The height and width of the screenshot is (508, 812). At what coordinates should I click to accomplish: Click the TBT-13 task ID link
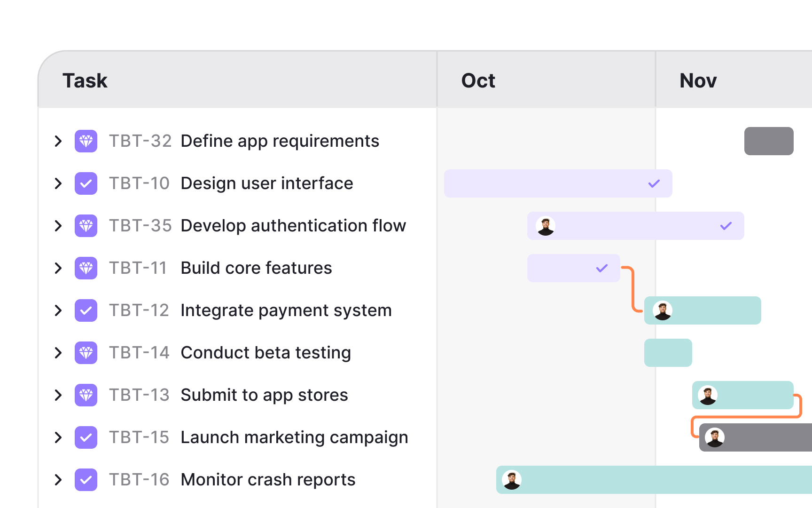coord(139,395)
